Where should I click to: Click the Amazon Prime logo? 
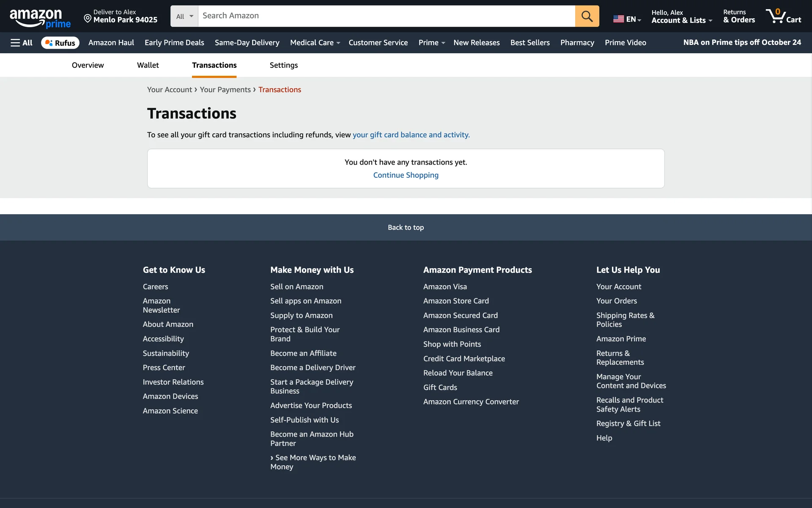[x=40, y=18]
